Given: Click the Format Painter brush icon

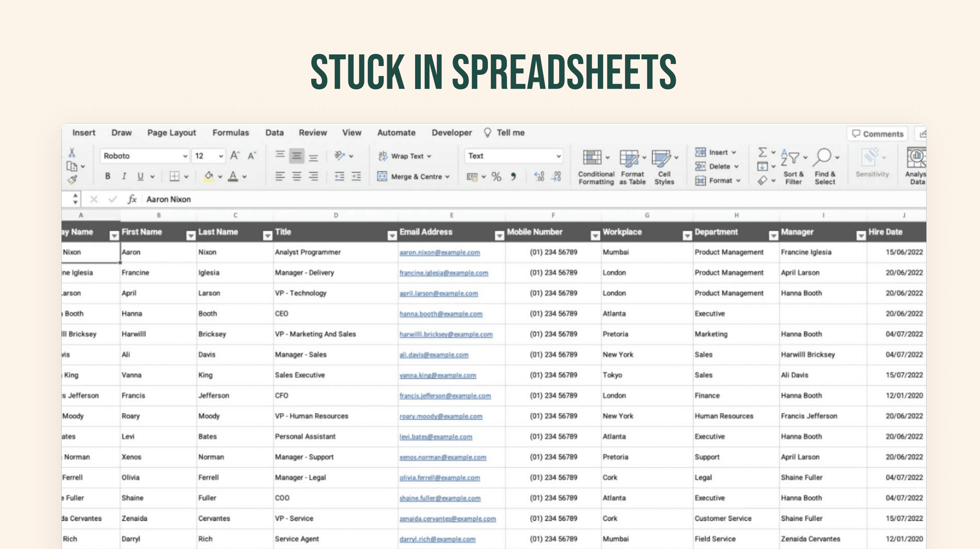Looking at the screenshot, I should (72, 179).
